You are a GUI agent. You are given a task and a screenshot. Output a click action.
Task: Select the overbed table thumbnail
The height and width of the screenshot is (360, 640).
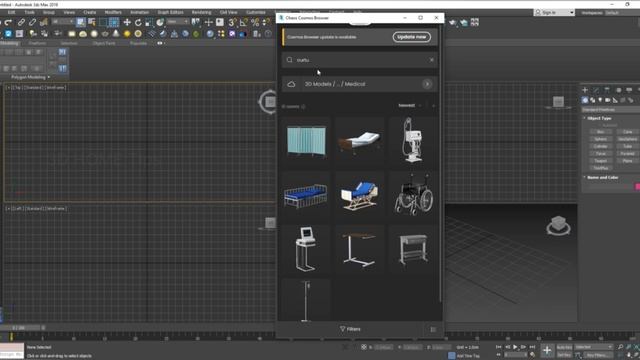360,249
